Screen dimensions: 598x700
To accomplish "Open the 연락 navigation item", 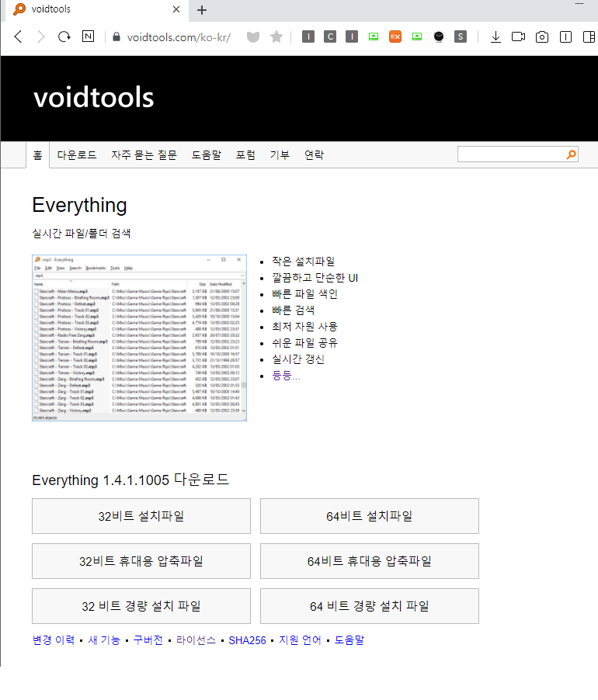I will pos(314,155).
